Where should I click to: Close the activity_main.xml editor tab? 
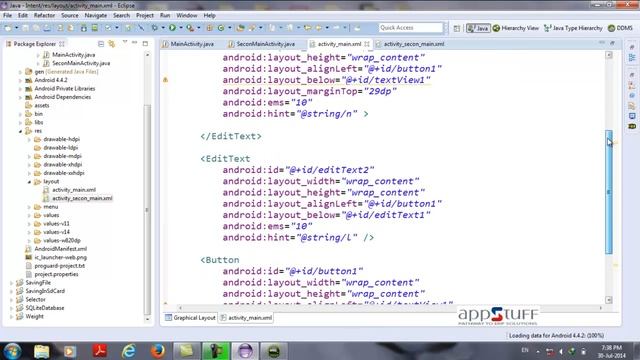pos(367,44)
